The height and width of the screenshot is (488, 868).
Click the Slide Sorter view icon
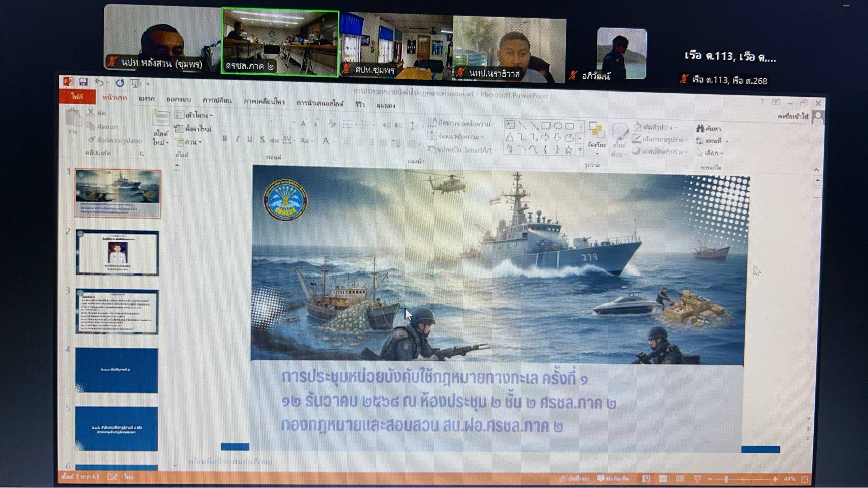663,479
